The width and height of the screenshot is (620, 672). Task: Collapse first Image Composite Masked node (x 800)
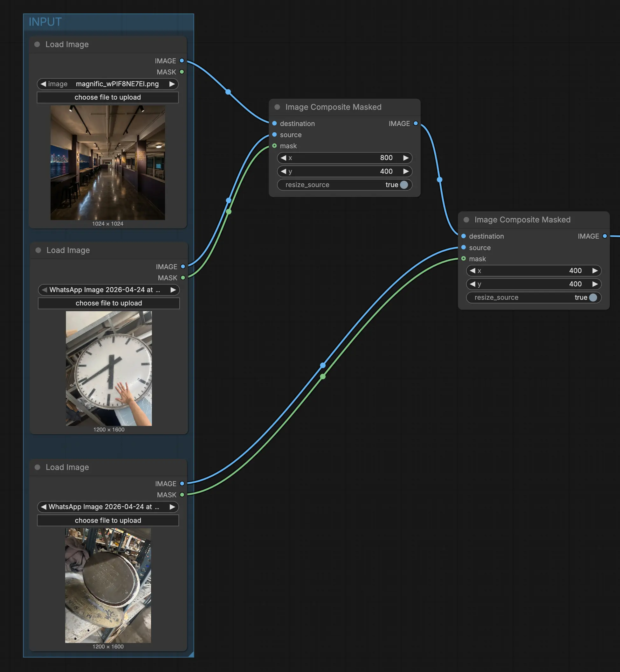[x=278, y=107]
